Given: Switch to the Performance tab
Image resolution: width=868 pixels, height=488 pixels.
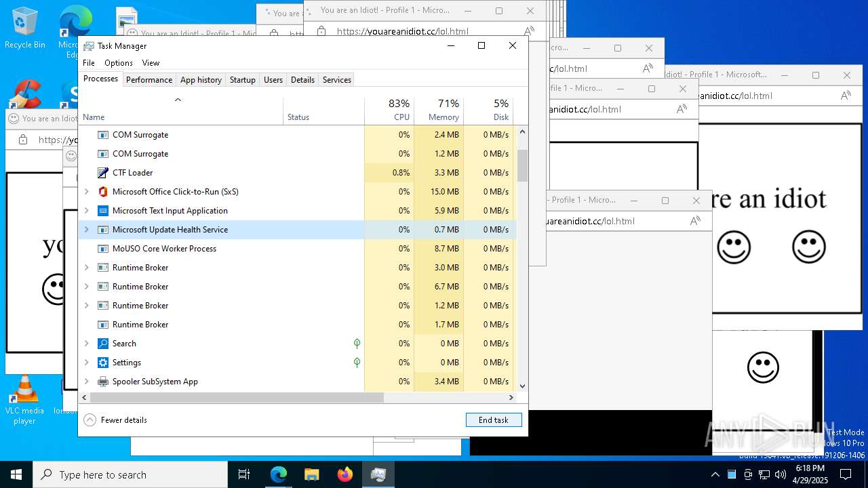Looking at the screenshot, I should [149, 80].
